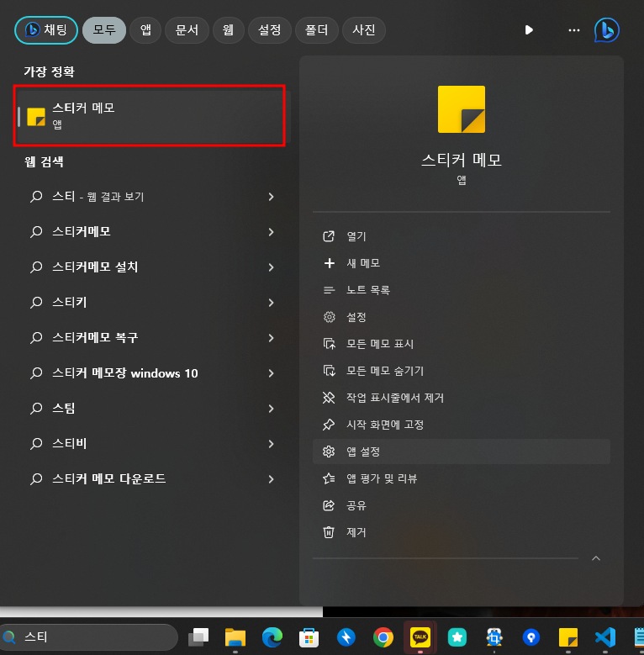Image resolution: width=644 pixels, height=655 pixels.
Task: Expand chevron next to 스팀
Action: [271, 409]
